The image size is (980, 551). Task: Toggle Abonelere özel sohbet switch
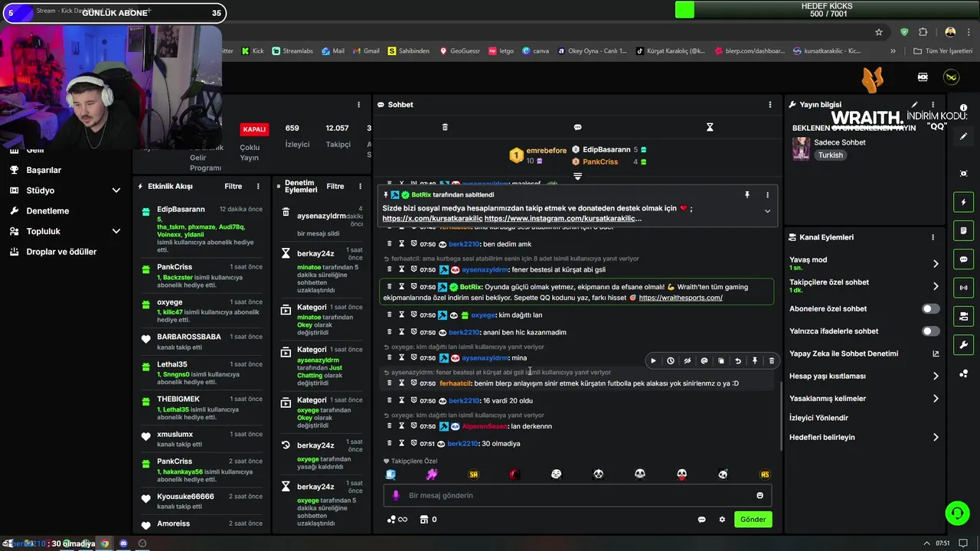930,309
